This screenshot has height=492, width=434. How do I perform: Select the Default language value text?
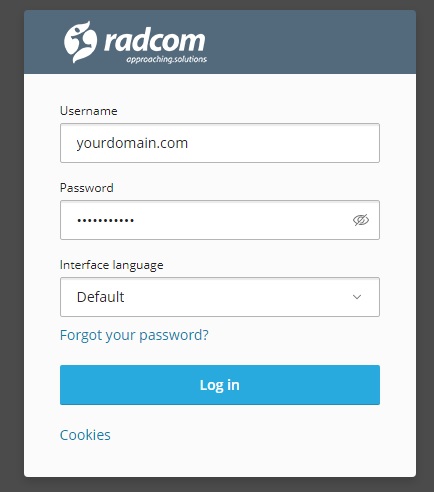(100, 297)
